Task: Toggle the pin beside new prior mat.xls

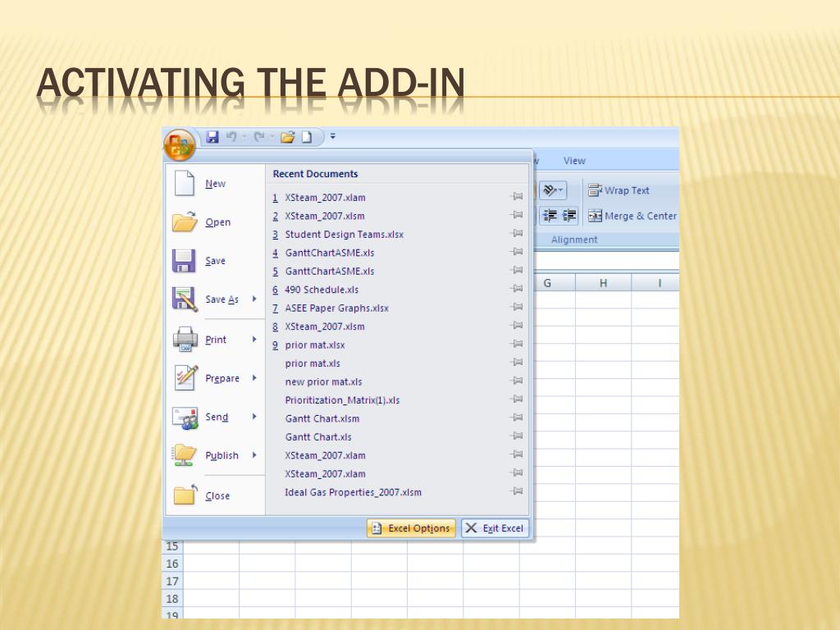Action: [x=517, y=381]
